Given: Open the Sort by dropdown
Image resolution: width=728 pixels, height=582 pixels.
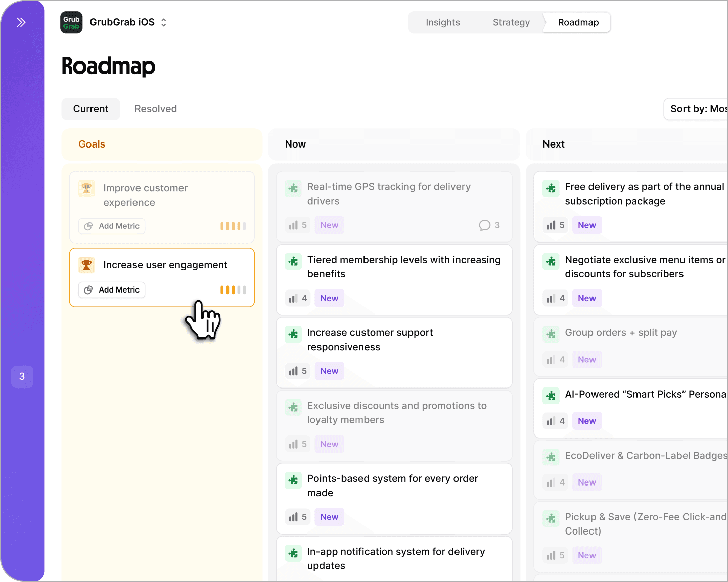Looking at the screenshot, I should tap(696, 109).
